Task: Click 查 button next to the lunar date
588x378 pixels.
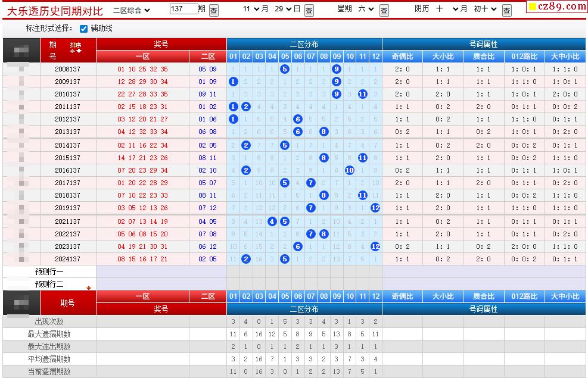Action: click(506, 11)
